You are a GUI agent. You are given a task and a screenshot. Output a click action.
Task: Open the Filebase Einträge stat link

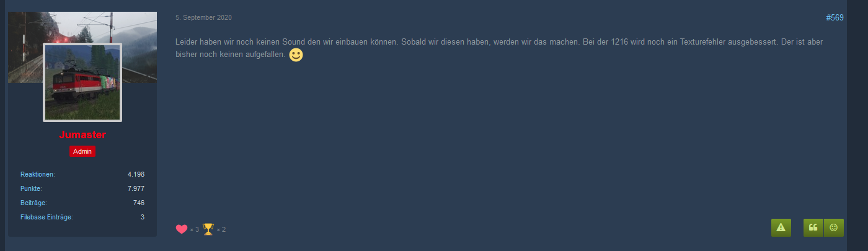coord(46,217)
